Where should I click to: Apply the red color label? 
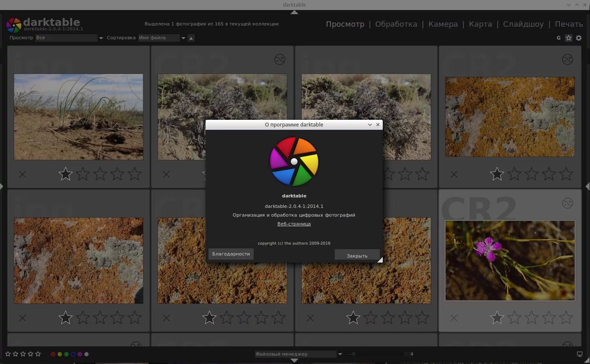click(x=53, y=354)
